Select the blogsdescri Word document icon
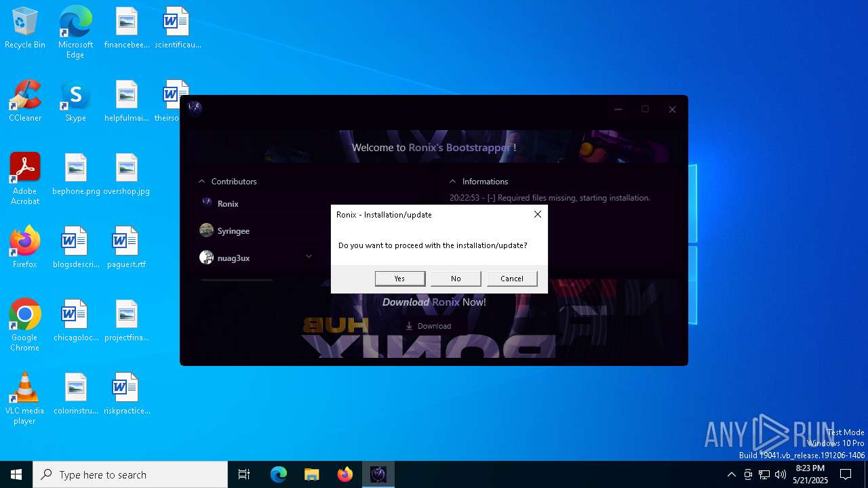The width and height of the screenshot is (868, 488). click(x=75, y=248)
